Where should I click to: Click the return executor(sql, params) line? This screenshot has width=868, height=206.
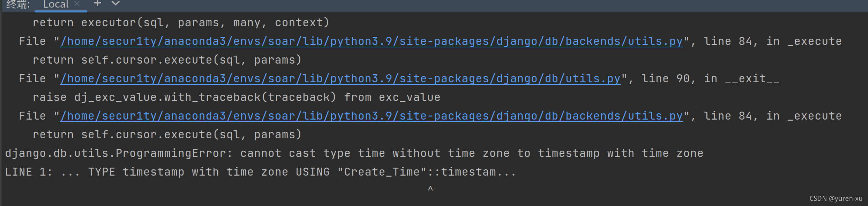[180, 22]
